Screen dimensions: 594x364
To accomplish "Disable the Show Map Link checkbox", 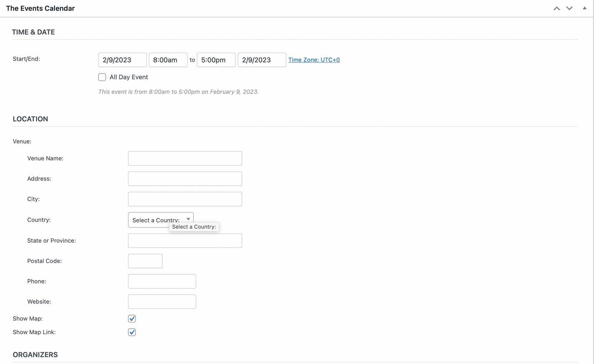I will point(132,332).
